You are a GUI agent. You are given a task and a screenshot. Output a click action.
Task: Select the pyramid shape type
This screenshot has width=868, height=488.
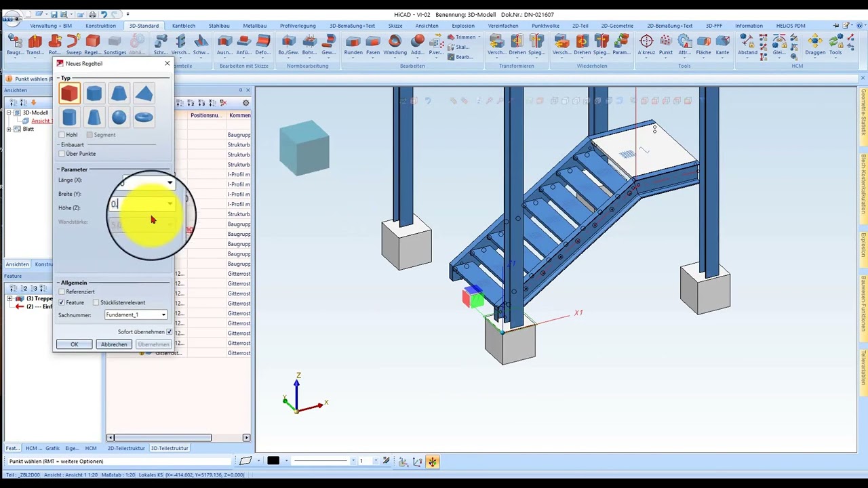144,94
